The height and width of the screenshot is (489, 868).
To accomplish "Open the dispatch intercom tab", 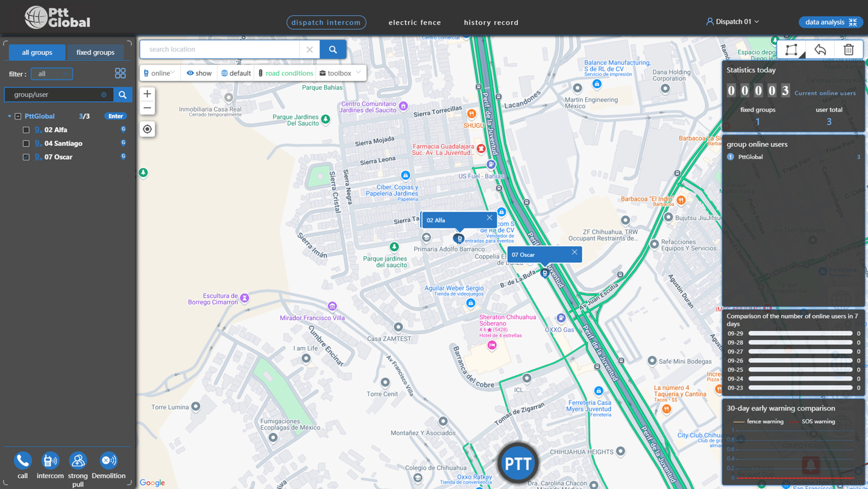I will point(326,22).
